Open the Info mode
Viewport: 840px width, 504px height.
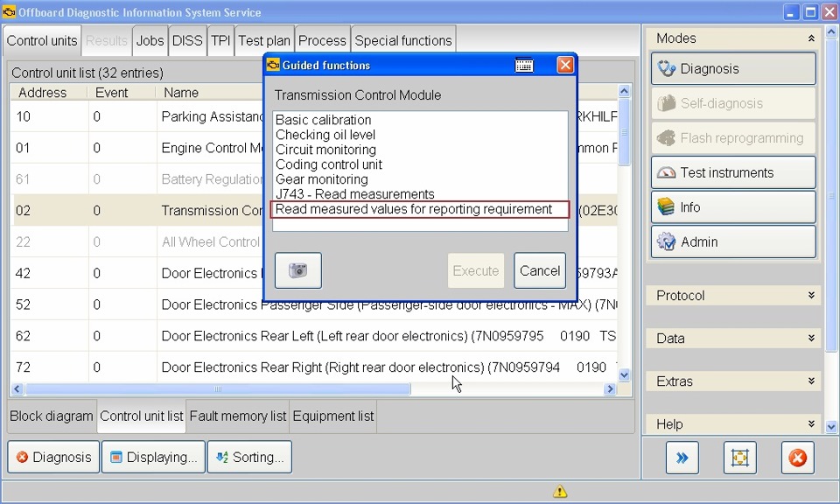pos(733,207)
